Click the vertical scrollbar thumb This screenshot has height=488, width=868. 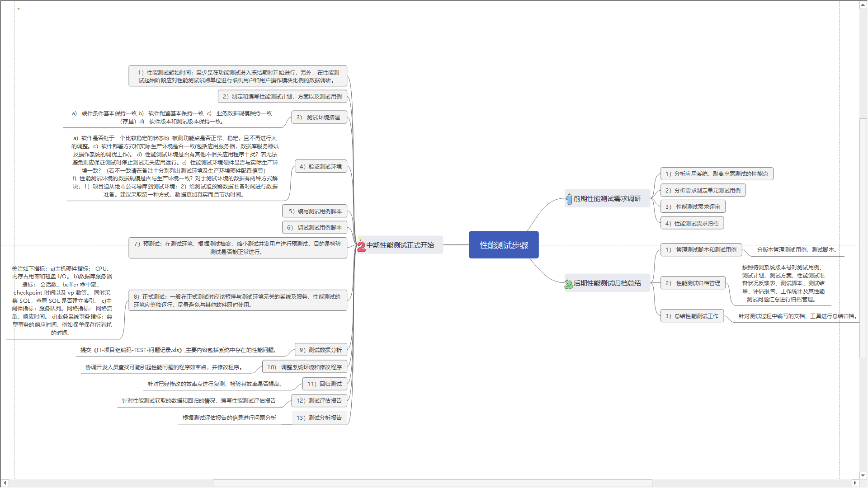(863, 239)
